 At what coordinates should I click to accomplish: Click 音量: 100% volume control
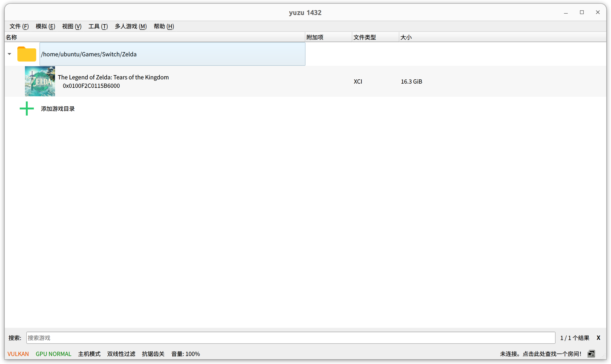[185, 354]
